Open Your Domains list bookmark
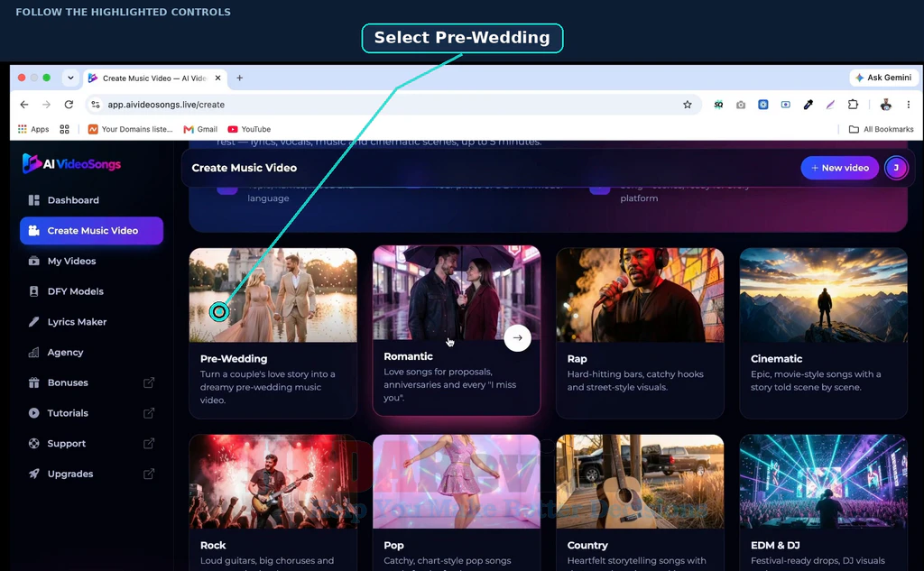The height and width of the screenshot is (571, 924). point(130,129)
